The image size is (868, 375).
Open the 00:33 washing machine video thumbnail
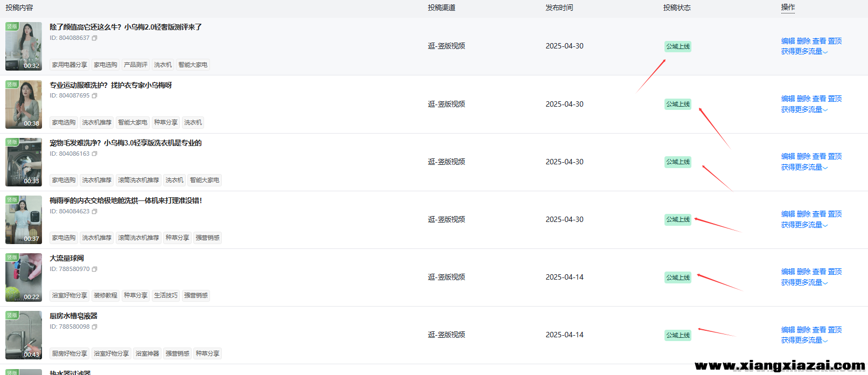(x=24, y=162)
